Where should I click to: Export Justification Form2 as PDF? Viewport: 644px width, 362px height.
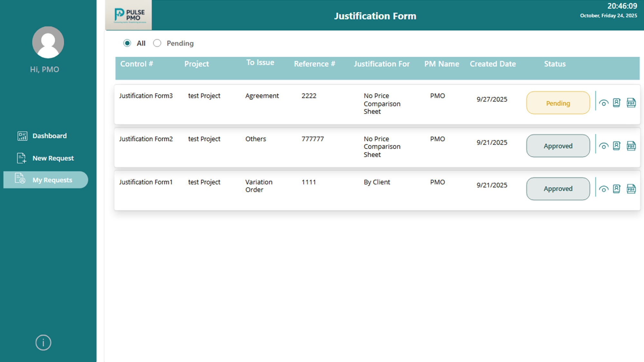[631, 145]
